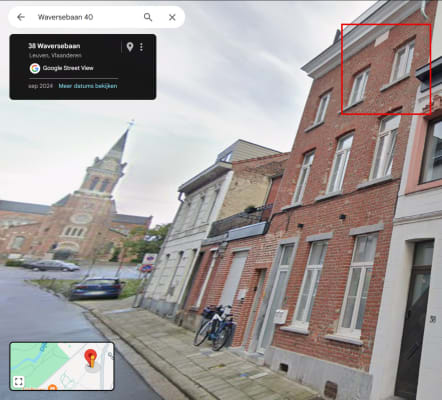Select the 'Leuven, Vlaanderen' subtitle text
The height and width of the screenshot is (400, 442).
click(55, 55)
